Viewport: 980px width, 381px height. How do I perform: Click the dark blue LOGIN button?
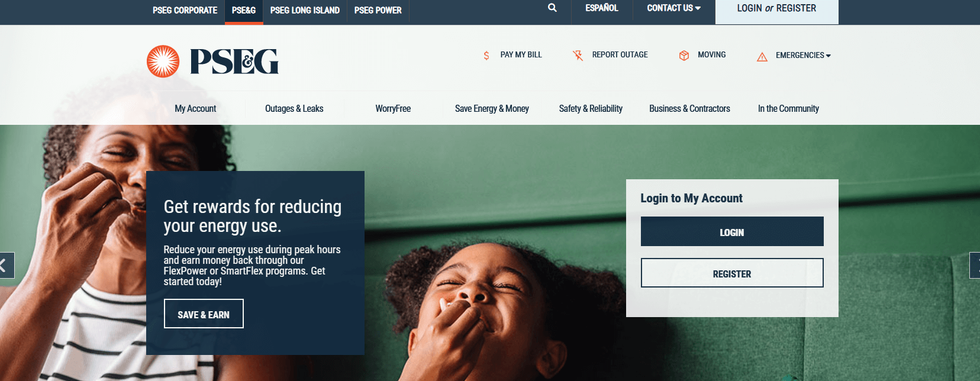[x=732, y=231]
